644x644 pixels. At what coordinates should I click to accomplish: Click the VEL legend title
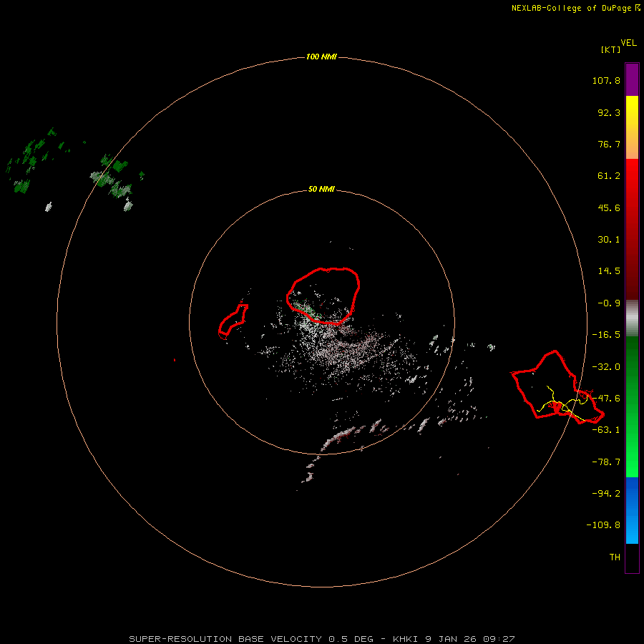tap(628, 43)
